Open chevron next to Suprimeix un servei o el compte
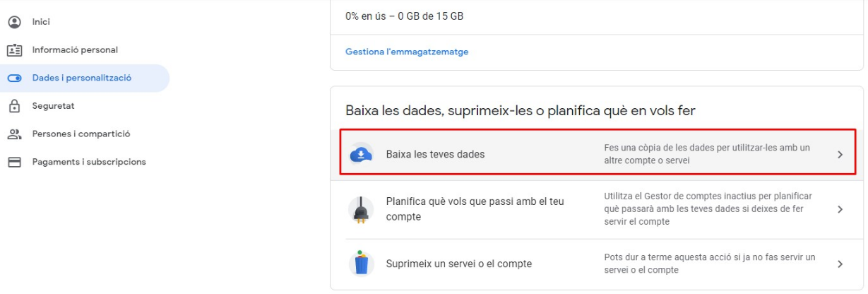This screenshot has height=294, width=868. coord(840,264)
